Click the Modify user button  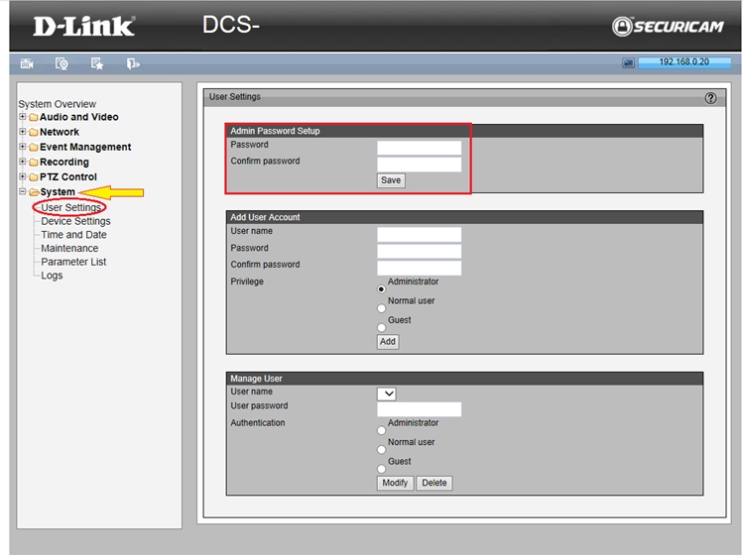[x=395, y=483]
